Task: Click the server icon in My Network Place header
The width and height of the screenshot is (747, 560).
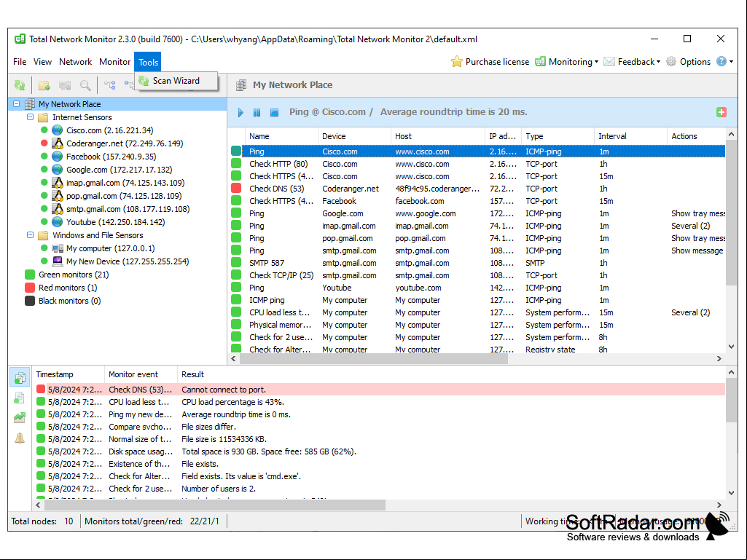Action: [x=241, y=85]
